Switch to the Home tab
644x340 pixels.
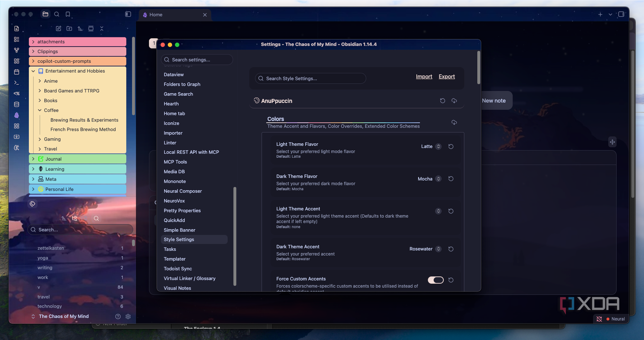click(x=174, y=15)
